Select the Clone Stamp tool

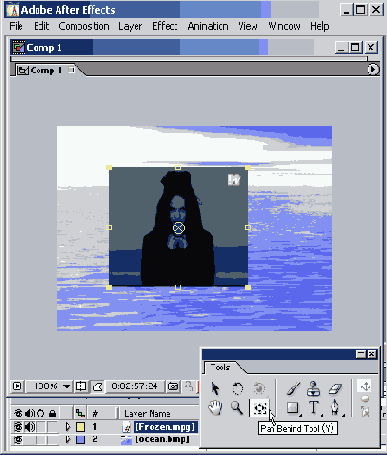tap(313, 389)
